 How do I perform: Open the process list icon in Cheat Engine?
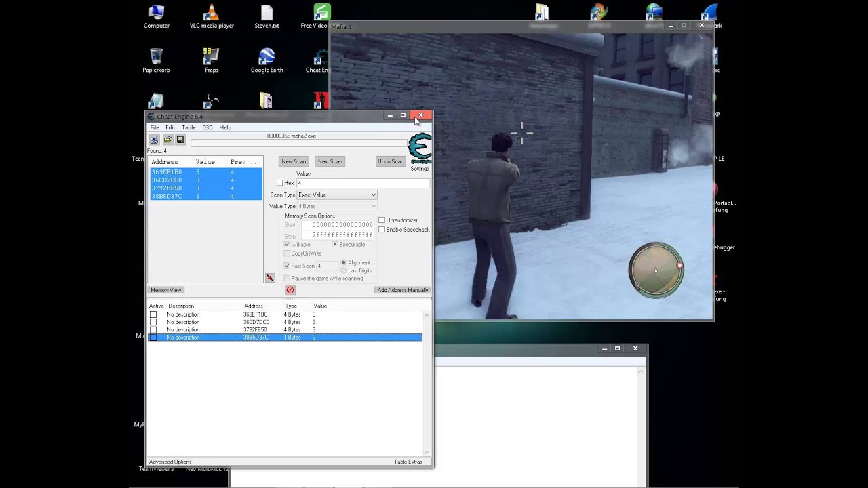154,140
